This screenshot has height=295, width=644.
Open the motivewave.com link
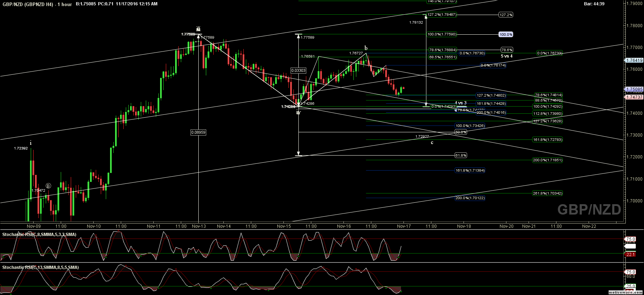point(625,292)
